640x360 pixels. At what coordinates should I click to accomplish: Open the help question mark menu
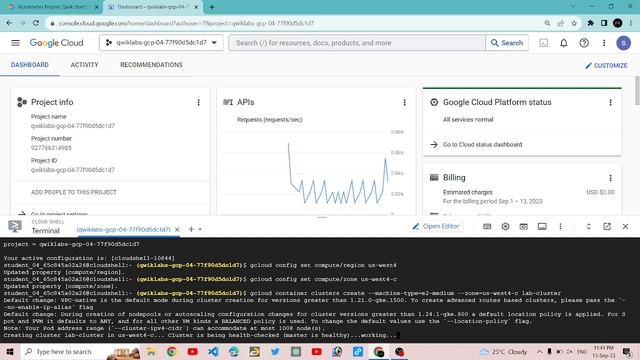[584, 43]
